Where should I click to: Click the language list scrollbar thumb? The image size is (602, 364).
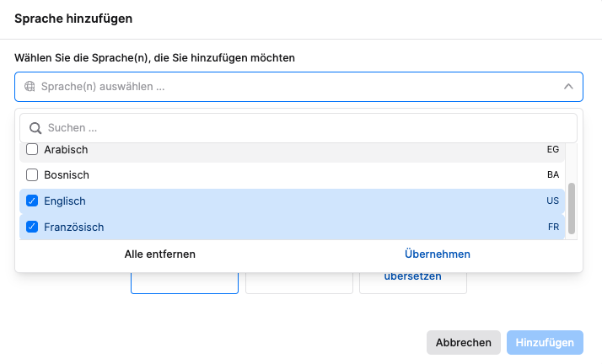[x=572, y=208]
